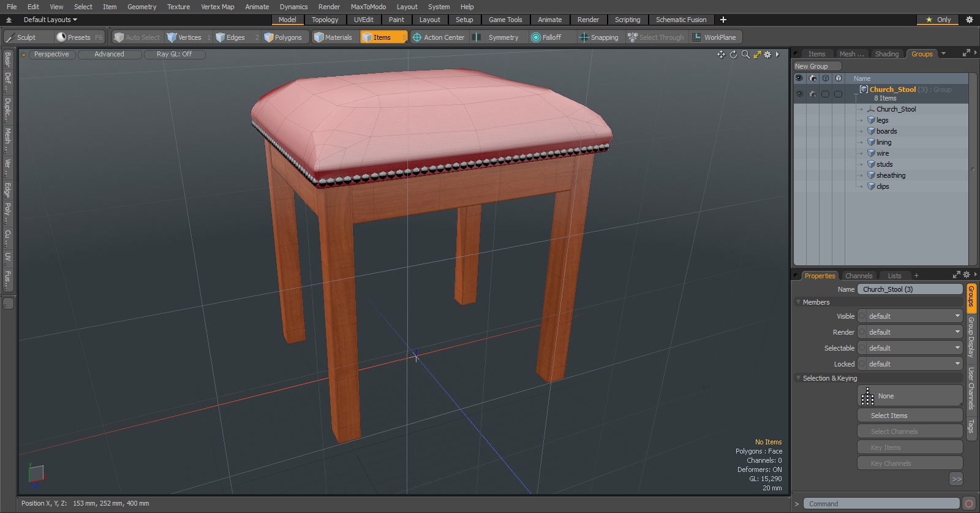Open the Geometry menu

(141, 7)
